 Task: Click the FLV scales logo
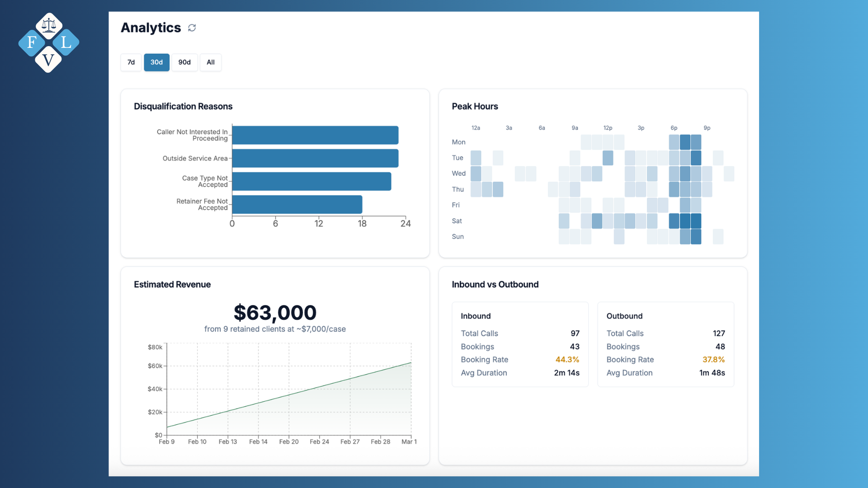pos(49,42)
